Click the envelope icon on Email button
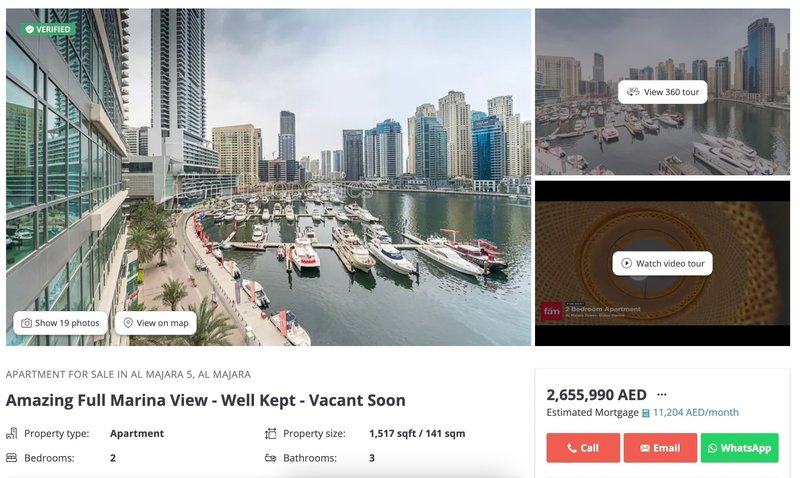The width and height of the screenshot is (800, 478). coord(645,448)
